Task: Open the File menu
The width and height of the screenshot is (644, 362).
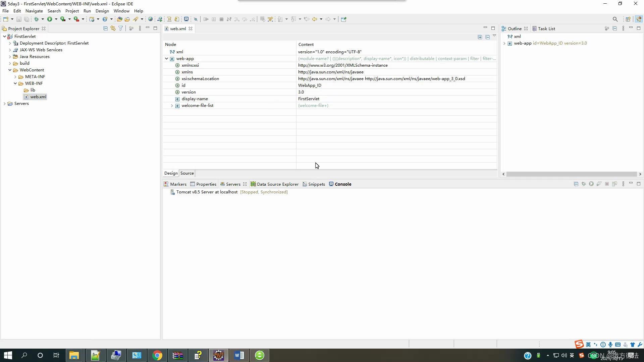Action: (x=5, y=11)
